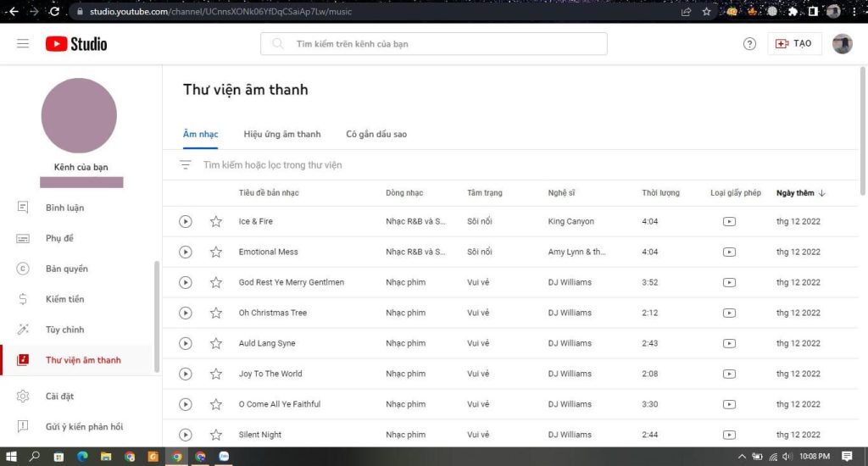Click mood Sôi nổi on Ice & Fire row
Screen dimensions: 868x466
480,221
